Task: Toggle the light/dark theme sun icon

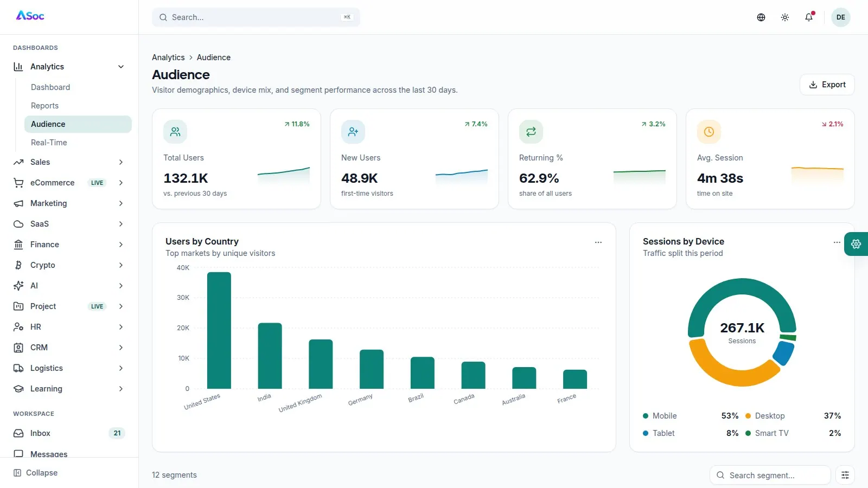Action: pos(785,17)
